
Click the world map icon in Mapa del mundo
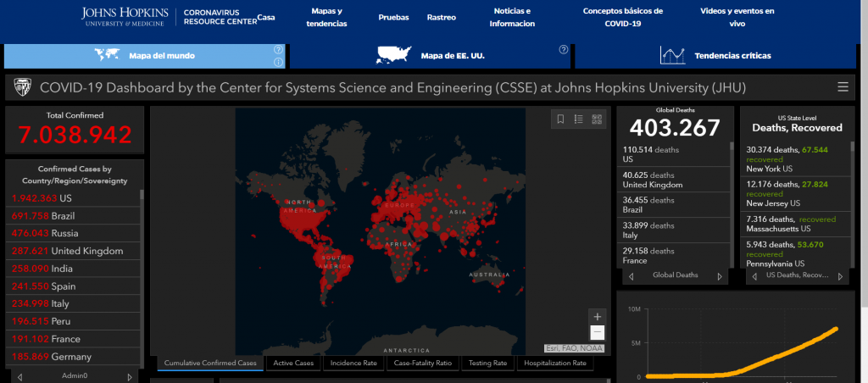pos(108,55)
